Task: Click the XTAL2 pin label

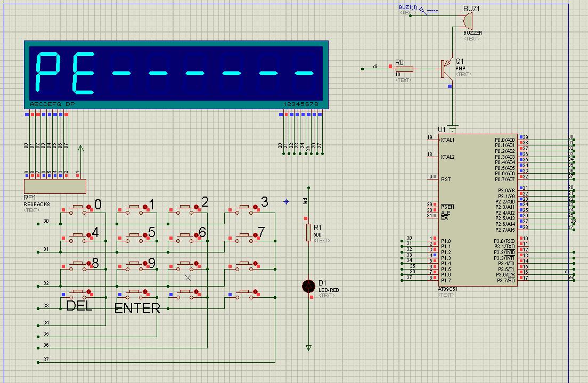Action: click(x=448, y=157)
